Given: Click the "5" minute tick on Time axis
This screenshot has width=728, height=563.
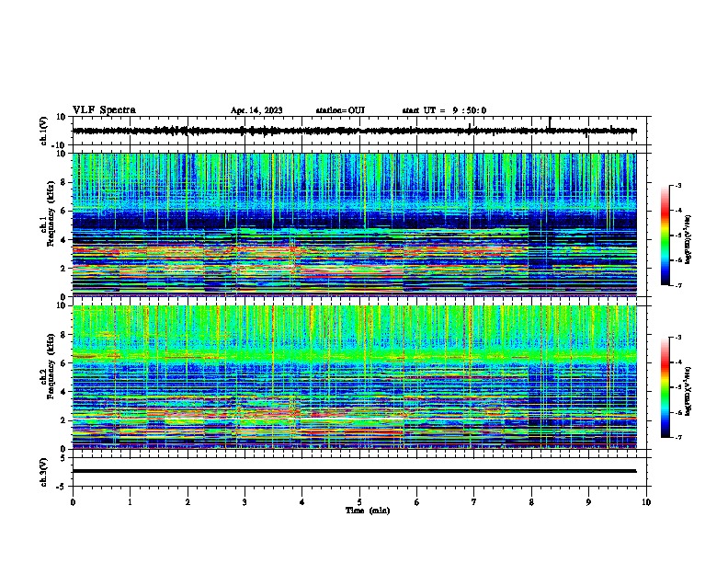Looking at the screenshot, I should point(359,502).
